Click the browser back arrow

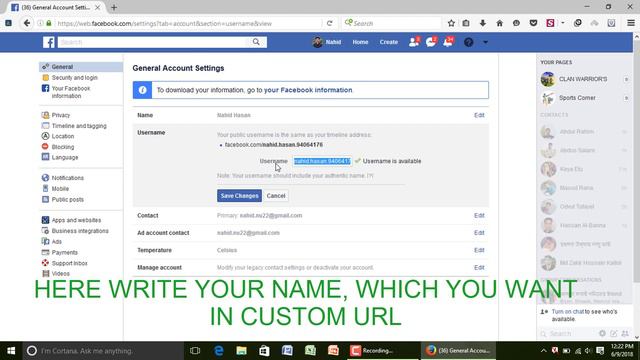tap(27, 23)
